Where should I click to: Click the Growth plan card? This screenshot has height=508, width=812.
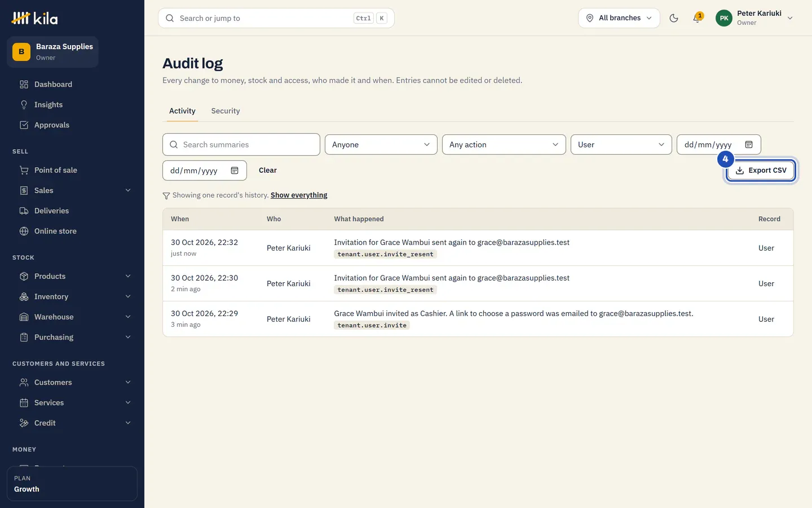point(72,484)
